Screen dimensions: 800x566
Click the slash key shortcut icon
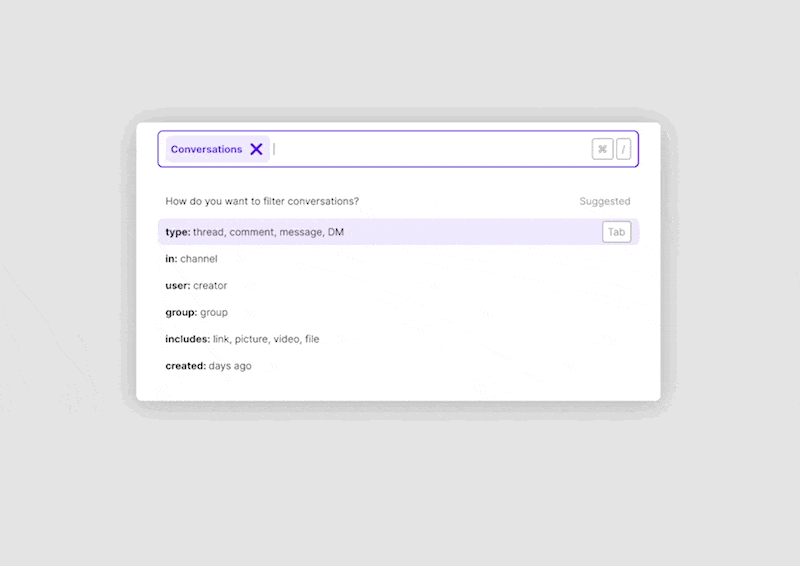click(x=624, y=149)
